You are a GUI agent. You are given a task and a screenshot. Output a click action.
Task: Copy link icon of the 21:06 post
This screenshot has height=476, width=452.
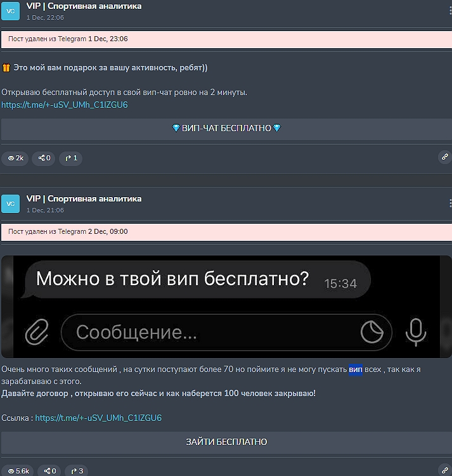pyautogui.click(x=445, y=470)
